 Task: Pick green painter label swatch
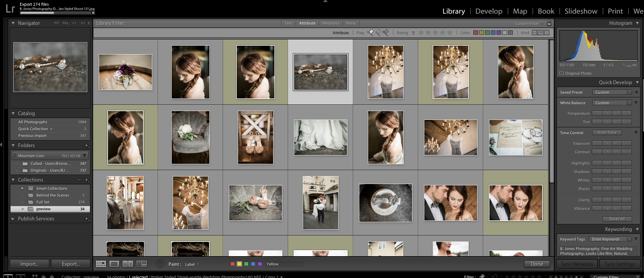point(246,264)
